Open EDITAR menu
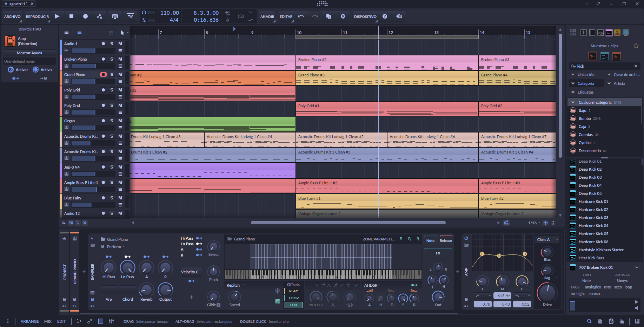The width and height of the screenshot is (644, 327). pyautogui.click(x=286, y=16)
